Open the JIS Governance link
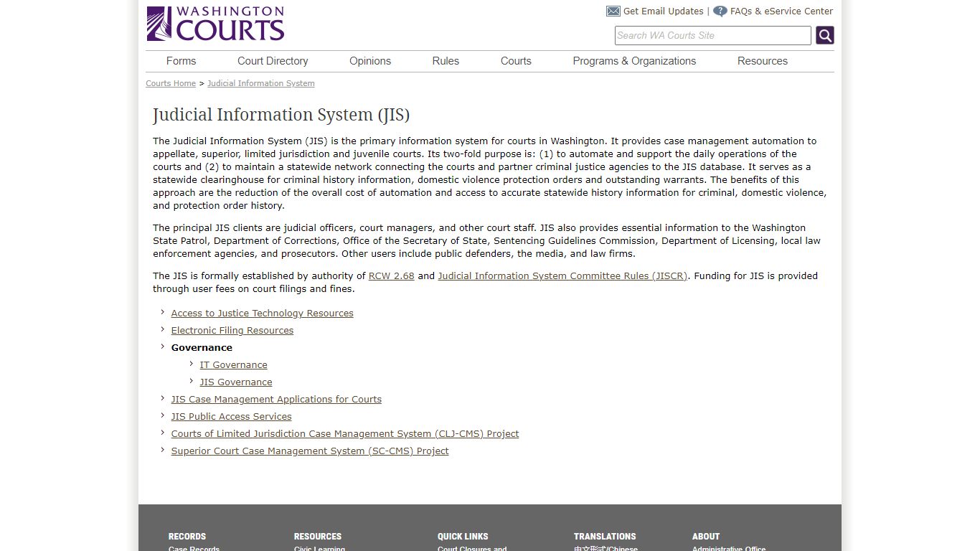The image size is (980, 551). [x=236, y=382]
